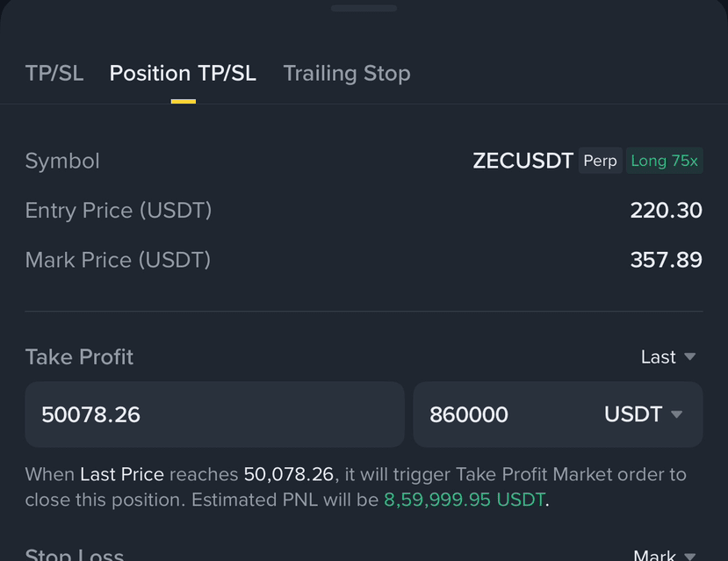The image size is (728, 561).
Task: Click the arrow next to Last
Action: (690, 356)
